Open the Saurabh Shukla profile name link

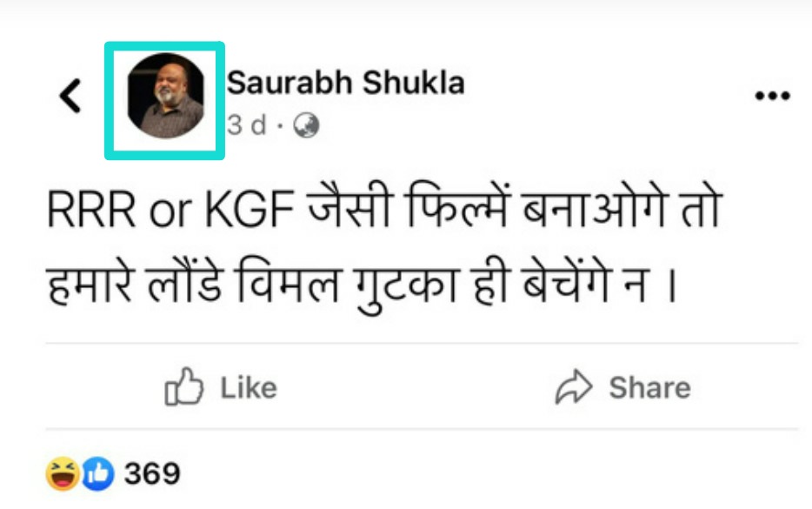pos(345,83)
